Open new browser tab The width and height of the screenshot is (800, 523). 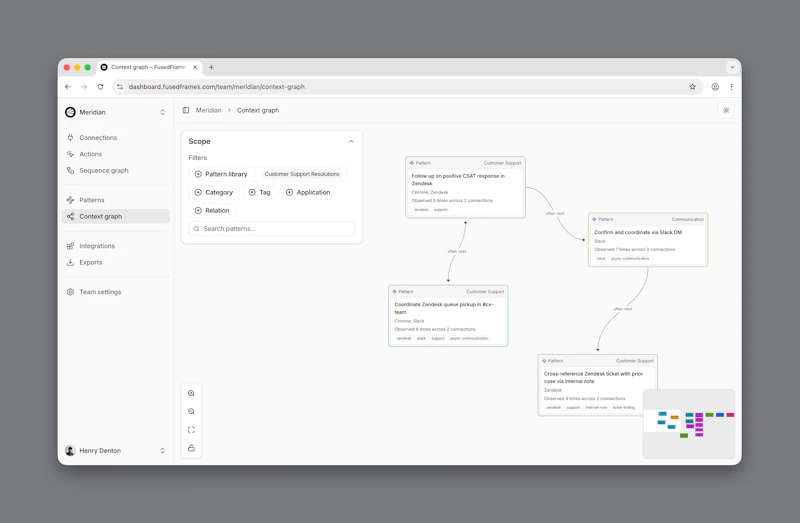click(x=211, y=67)
